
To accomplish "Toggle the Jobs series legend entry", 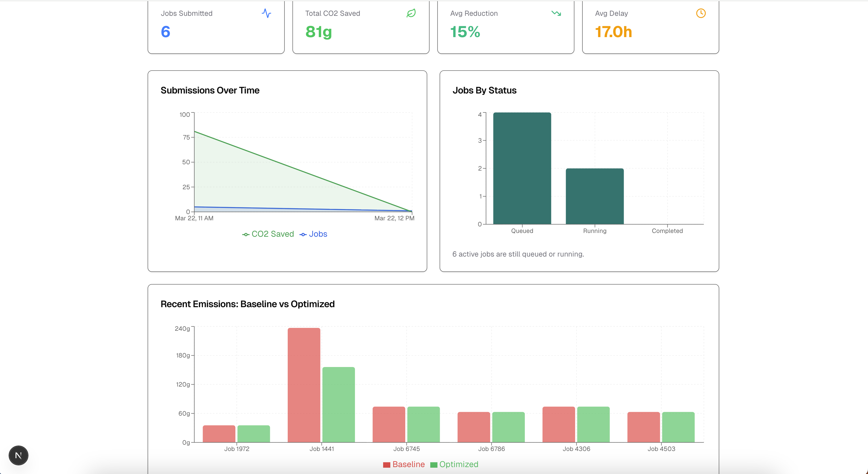I will (x=318, y=234).
